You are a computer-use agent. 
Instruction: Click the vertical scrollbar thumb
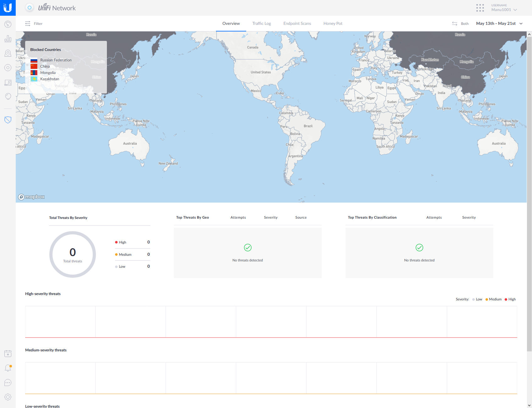pyautogui.click(x=529, y=194)
